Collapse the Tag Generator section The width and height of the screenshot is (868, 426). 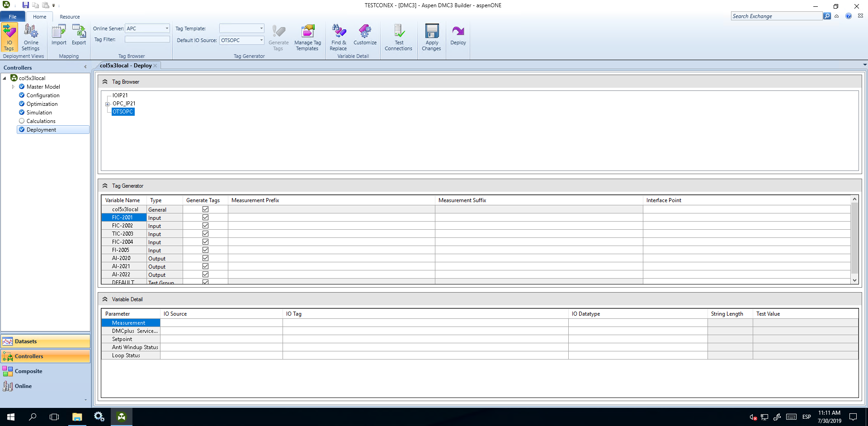coord(105,186)
